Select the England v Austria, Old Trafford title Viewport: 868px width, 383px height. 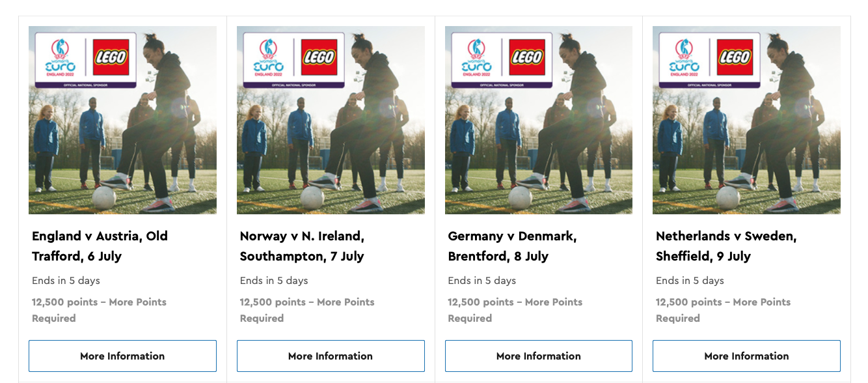(100, 246)
